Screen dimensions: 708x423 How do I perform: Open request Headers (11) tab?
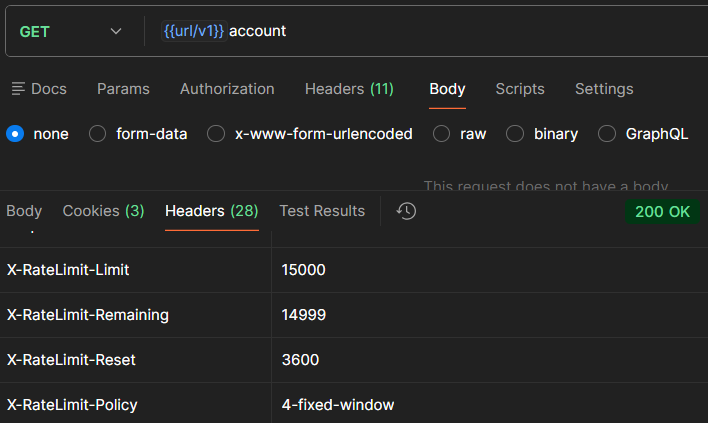[x=349, y=89]
